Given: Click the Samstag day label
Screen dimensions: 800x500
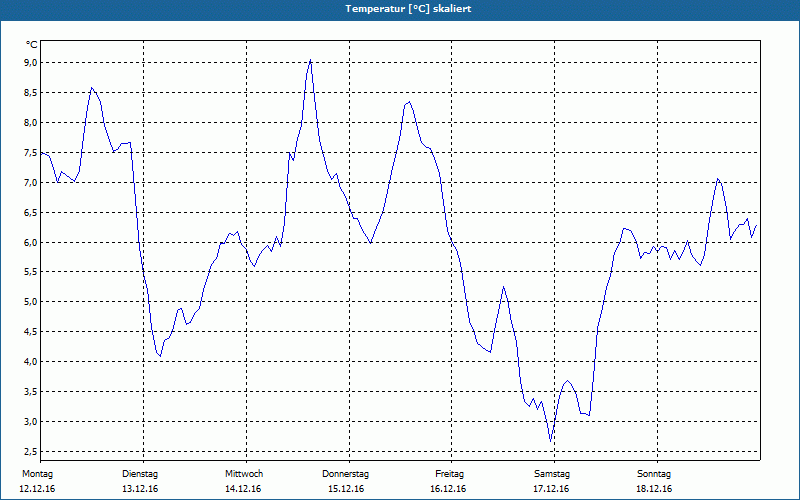Looking at the screenshot, I should tap(552, 474).
